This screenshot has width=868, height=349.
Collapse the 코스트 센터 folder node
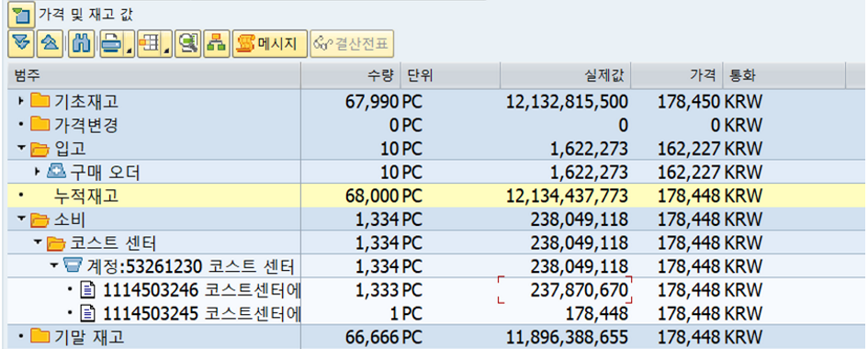[38, 242]
